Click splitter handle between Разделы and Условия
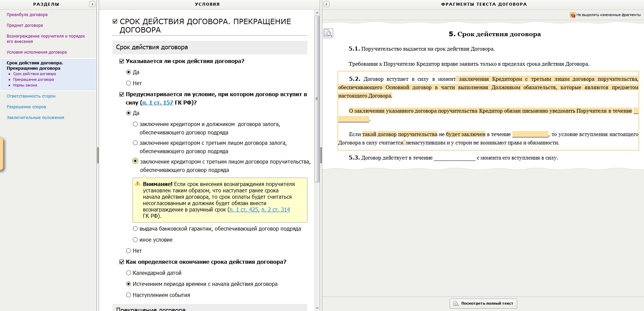Viewport: 644px width, 311px height. tap(98, 155)
